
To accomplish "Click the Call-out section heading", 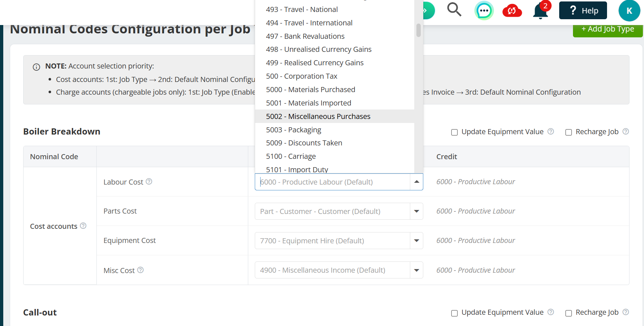I will (x=40, y=312).
